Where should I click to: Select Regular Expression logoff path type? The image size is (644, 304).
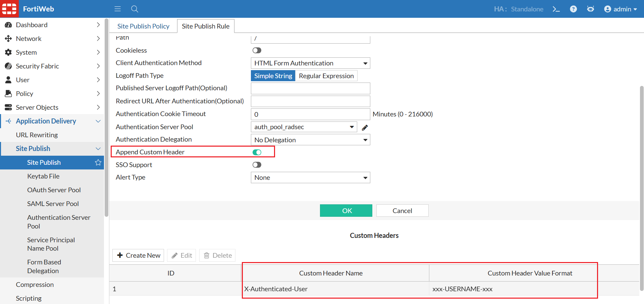[326, 76]
